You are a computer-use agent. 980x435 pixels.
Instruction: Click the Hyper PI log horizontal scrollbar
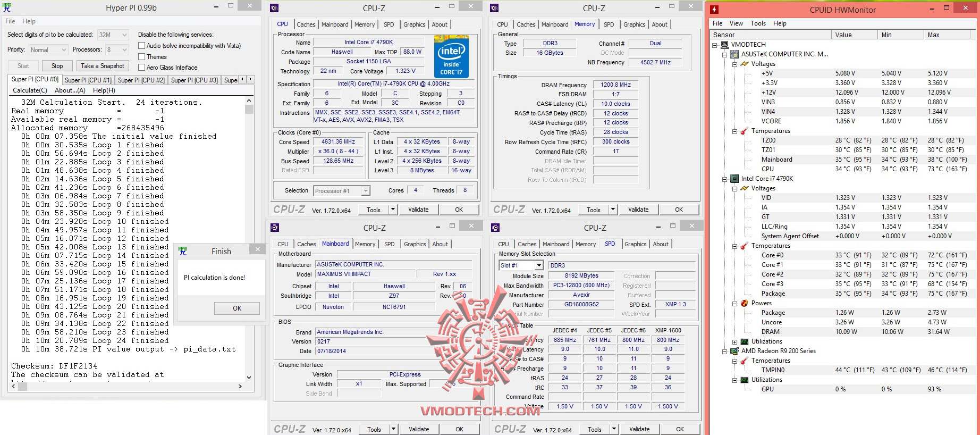pos(126,387)
